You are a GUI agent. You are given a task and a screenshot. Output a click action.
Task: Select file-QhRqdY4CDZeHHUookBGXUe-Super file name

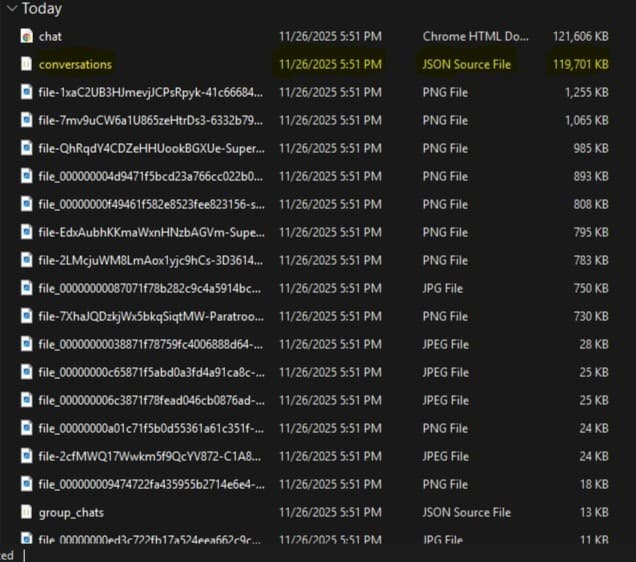point(151,148)
